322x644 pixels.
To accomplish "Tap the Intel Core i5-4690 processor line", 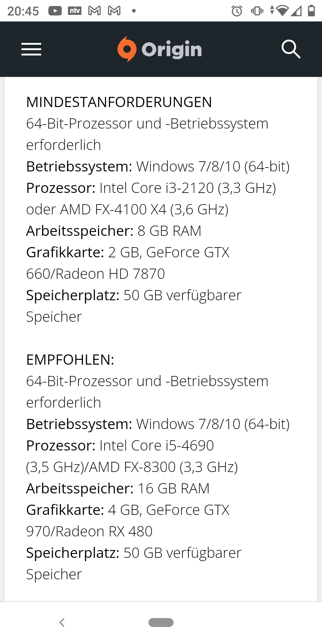I will pyautogui.click(x=120, y=446).
